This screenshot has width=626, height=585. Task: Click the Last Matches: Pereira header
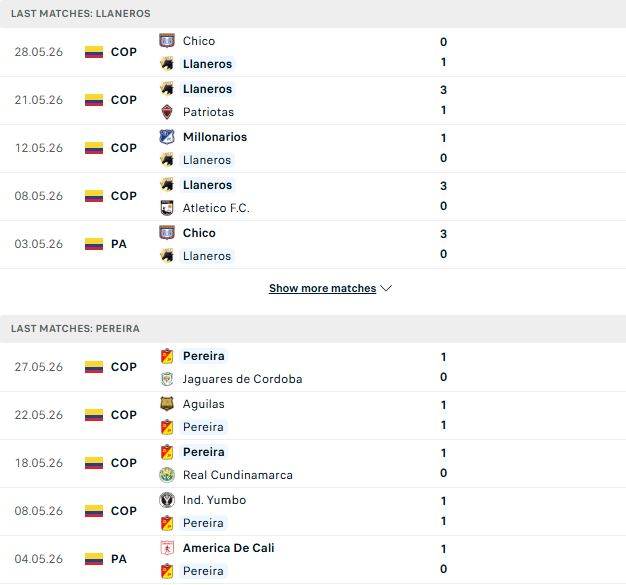(x=75, y=329)
